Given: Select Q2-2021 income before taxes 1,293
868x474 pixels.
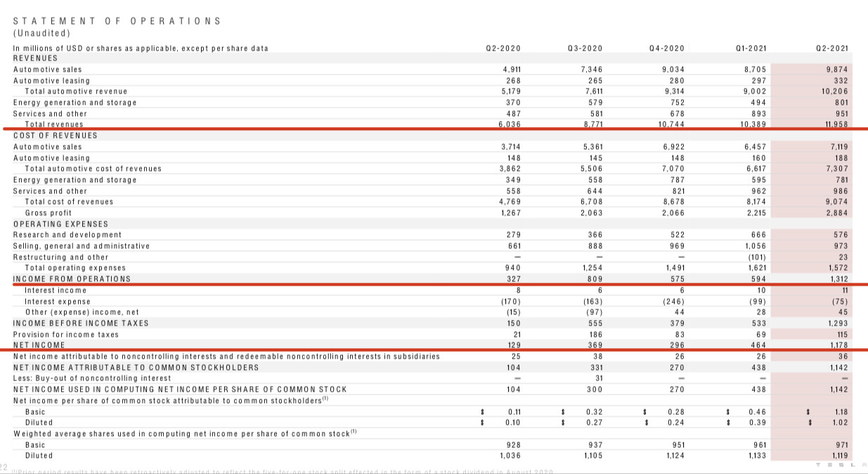Looking at the screenshot, I should point(838,323).
